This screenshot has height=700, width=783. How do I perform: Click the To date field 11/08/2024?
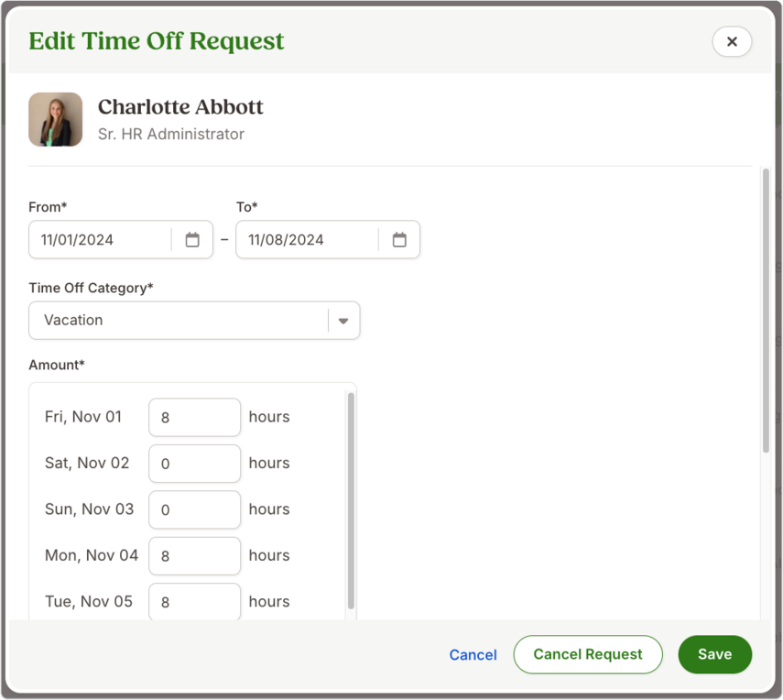point(307,240)
